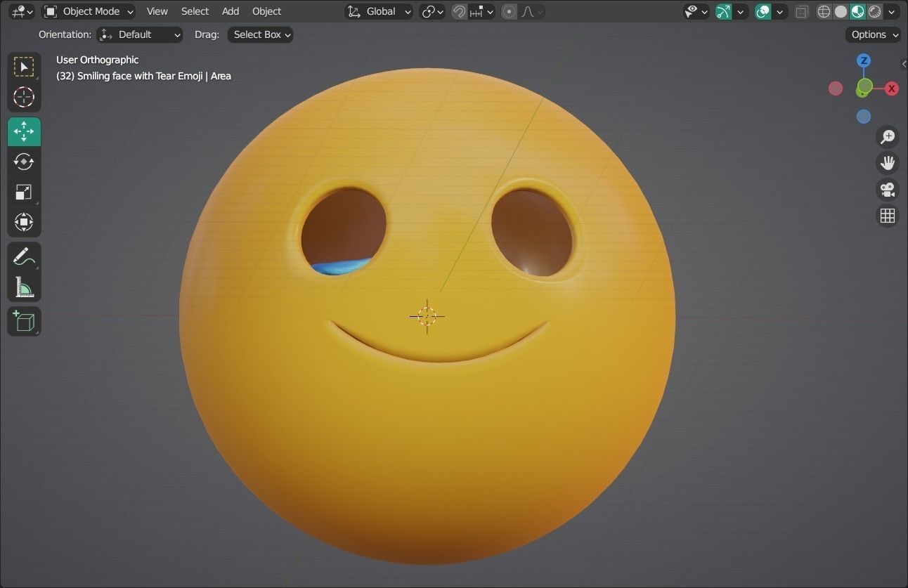Switch to Solid viewport shading
Screen dimensions: 908x588
tap(841, 11)
